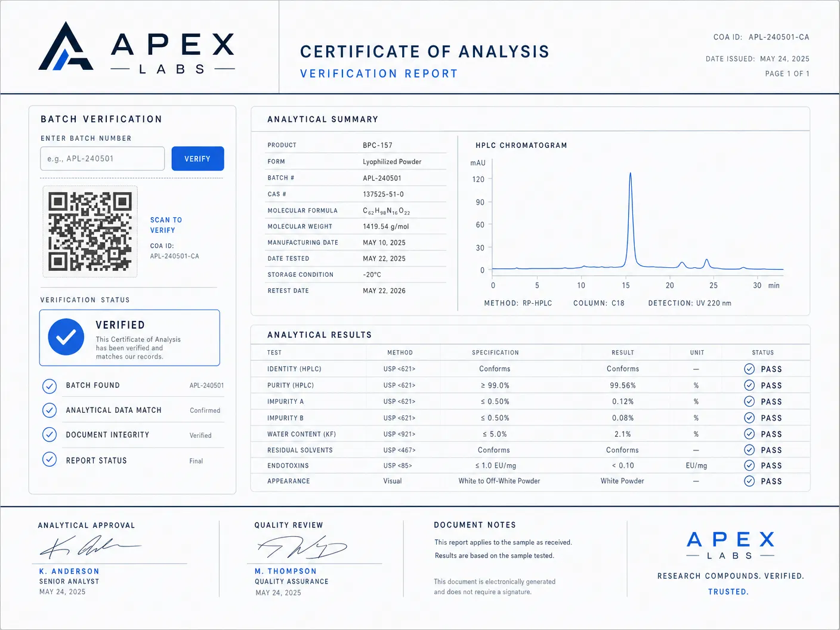Click the form value 'Lyophilized Powder'

pos(392,162)
